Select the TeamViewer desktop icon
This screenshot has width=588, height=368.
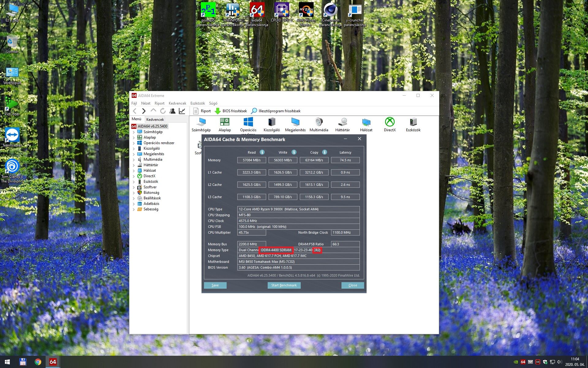tap(12, 138)
